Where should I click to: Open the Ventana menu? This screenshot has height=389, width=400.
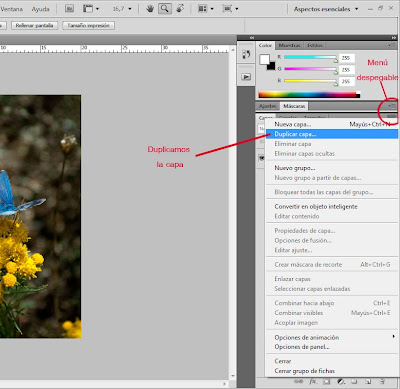(x=12, y=9)
